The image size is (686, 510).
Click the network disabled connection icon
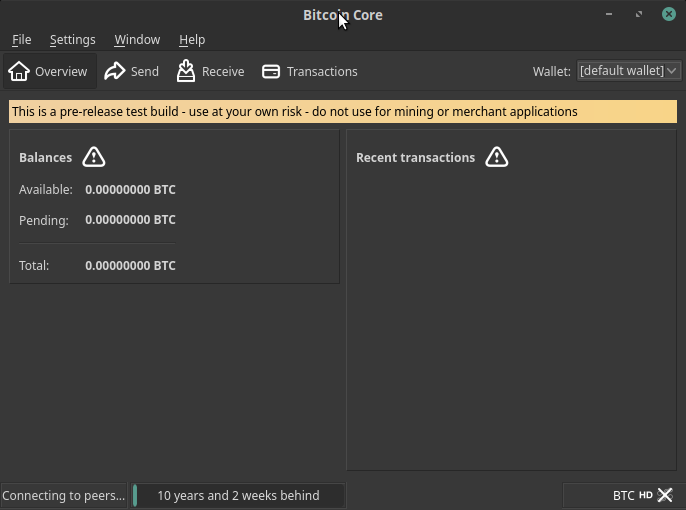pyautogui.click(x=665, y=495)
